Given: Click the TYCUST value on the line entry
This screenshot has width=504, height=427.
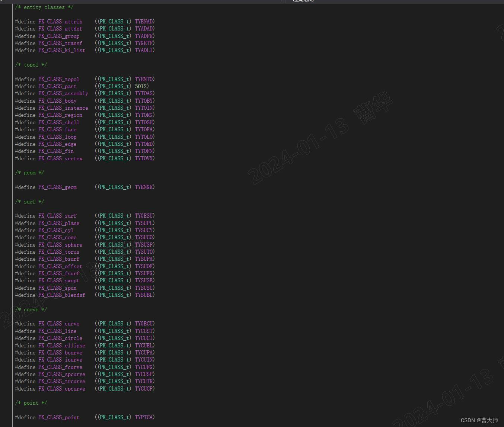Looking at the screenshot, I should [x=144, y=331].
